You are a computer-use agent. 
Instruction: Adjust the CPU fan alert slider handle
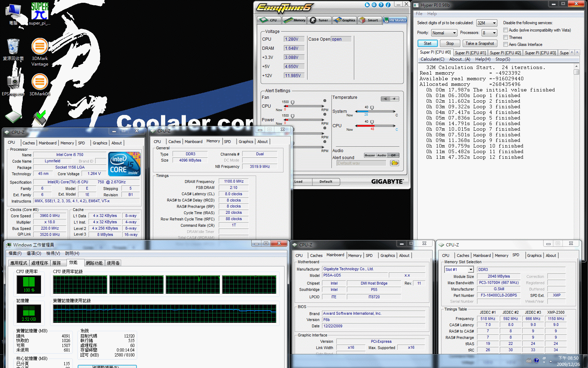pyautogui.click(x=293, y=103)
